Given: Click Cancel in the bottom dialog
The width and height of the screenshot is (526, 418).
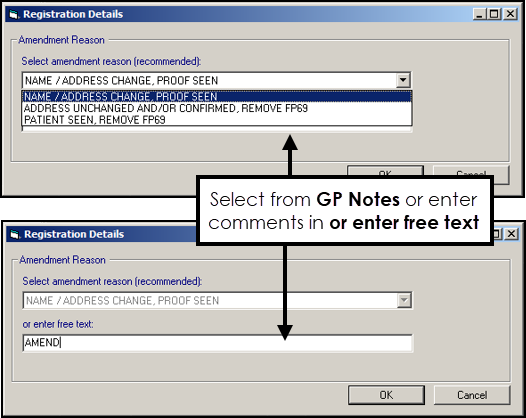Looking at the screenshot, I should [x=472, y=395].
